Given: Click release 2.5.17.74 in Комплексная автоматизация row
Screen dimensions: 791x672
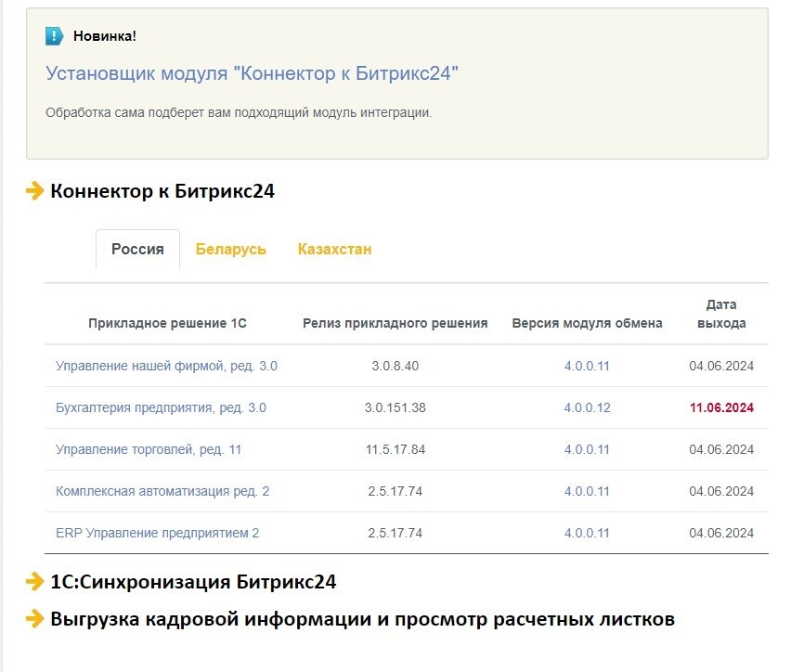Looking at the screenshot, I should click(395, 491).
